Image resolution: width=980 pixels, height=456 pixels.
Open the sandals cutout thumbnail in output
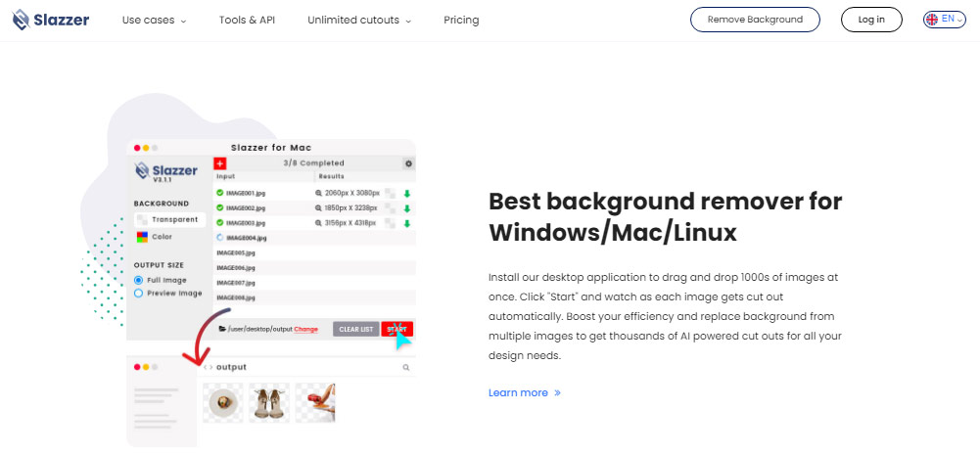click(x=269, y=402)
